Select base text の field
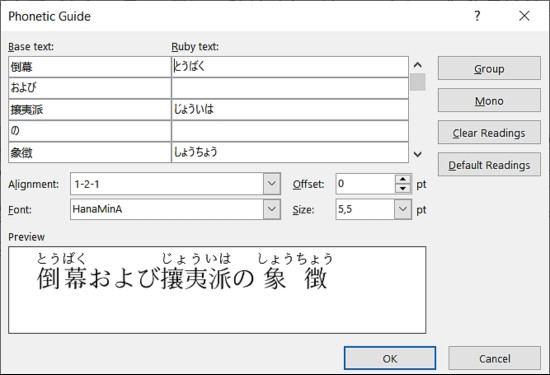Viewport: 550px width, 375px height. click(90, 131)
